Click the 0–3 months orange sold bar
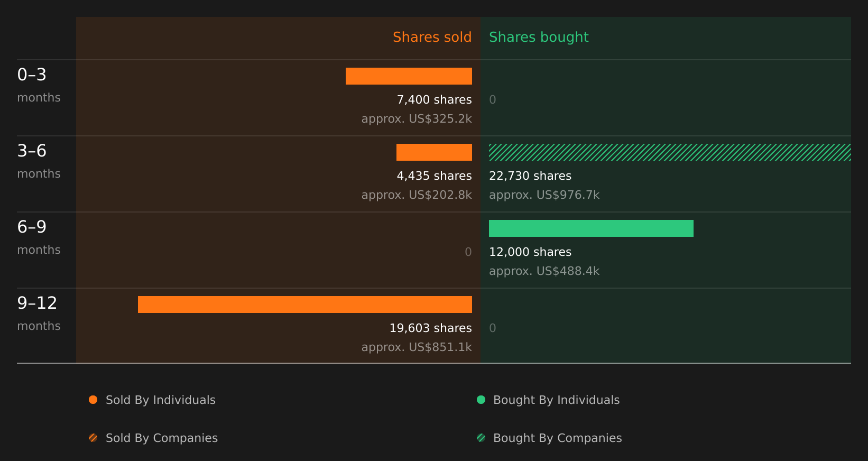868x461 pixels. click(x=409, y=76)
